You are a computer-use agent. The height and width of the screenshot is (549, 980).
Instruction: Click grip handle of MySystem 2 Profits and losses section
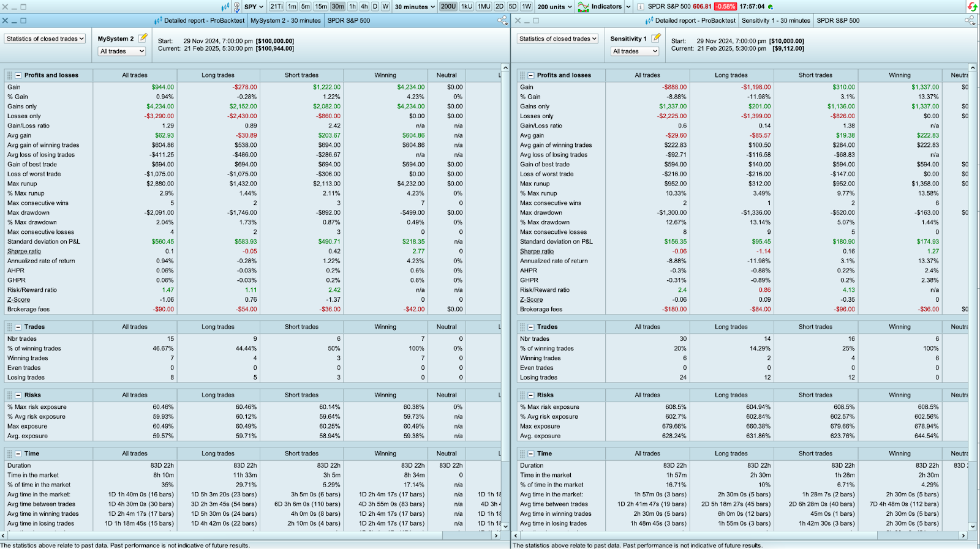[9, 75]
